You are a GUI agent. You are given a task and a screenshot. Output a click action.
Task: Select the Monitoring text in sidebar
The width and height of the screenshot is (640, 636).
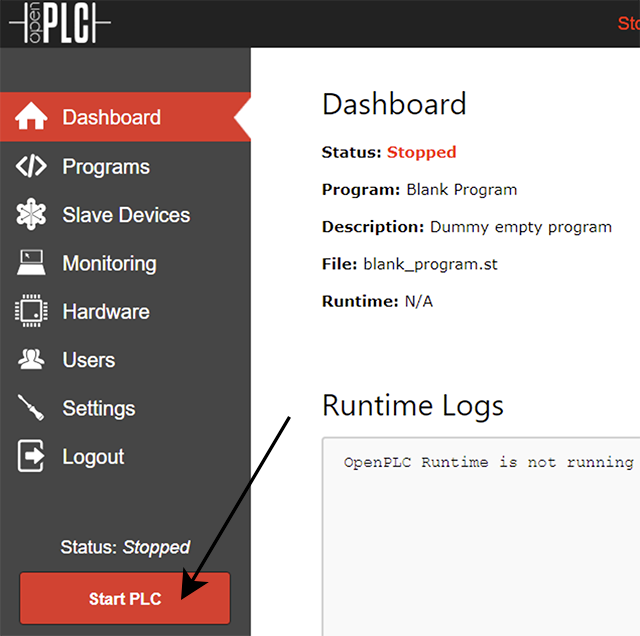click(x=109, y=263)
